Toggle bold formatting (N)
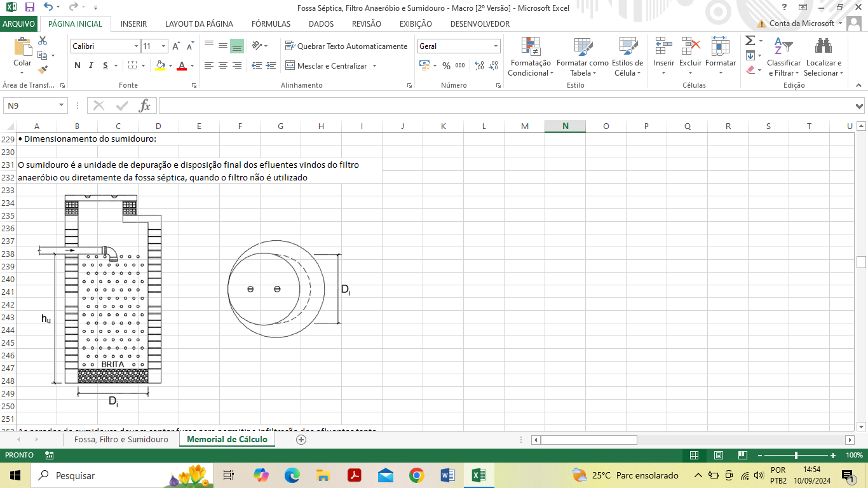The height and width of the screenshot is (488, 868). pos(77,65)
